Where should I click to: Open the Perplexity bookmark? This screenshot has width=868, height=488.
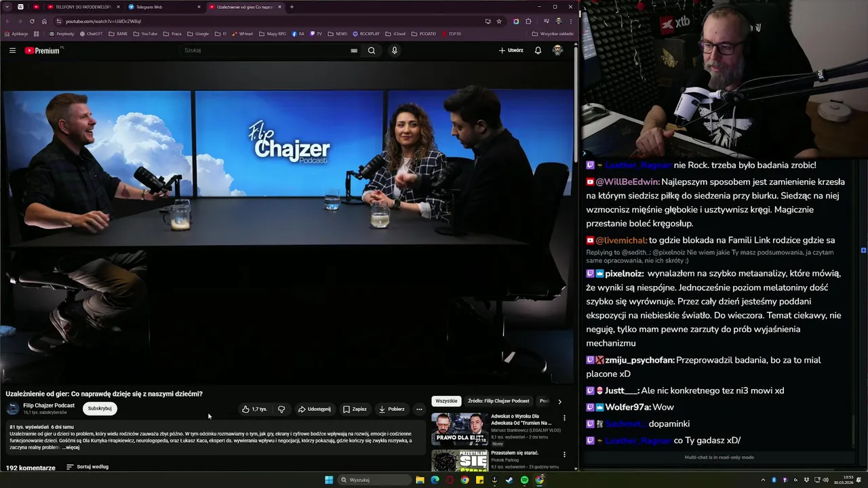61,33
